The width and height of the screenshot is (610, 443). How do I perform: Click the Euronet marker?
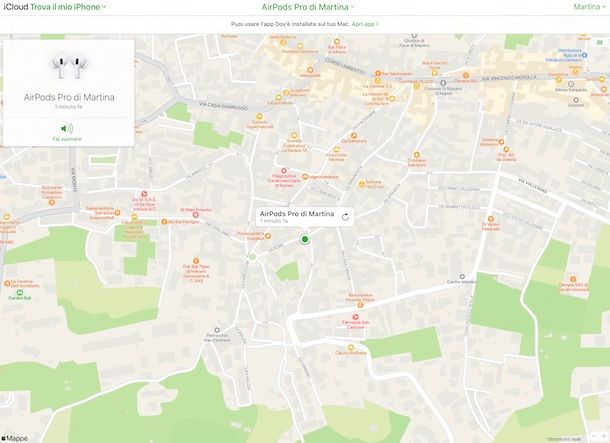point(576,100)
